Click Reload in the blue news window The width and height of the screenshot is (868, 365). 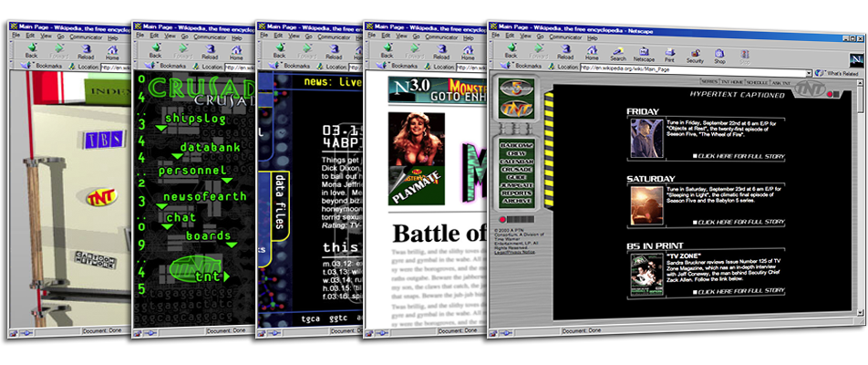[334, 51]
